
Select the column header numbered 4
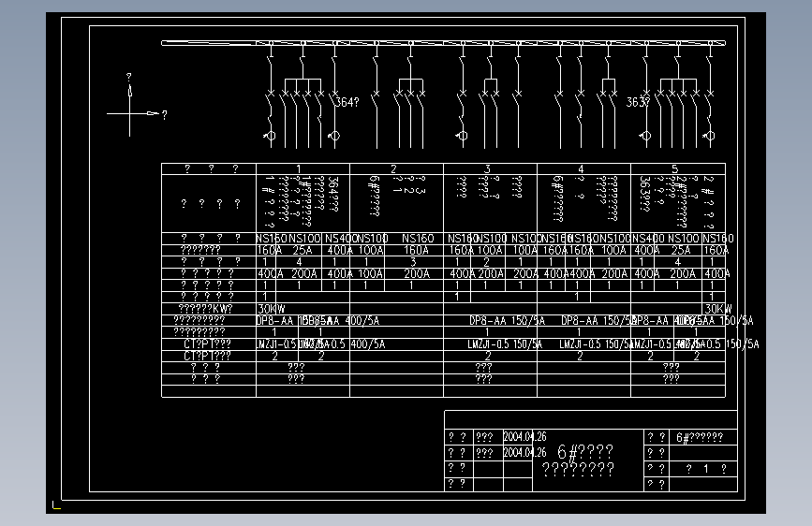click(581, 168)
